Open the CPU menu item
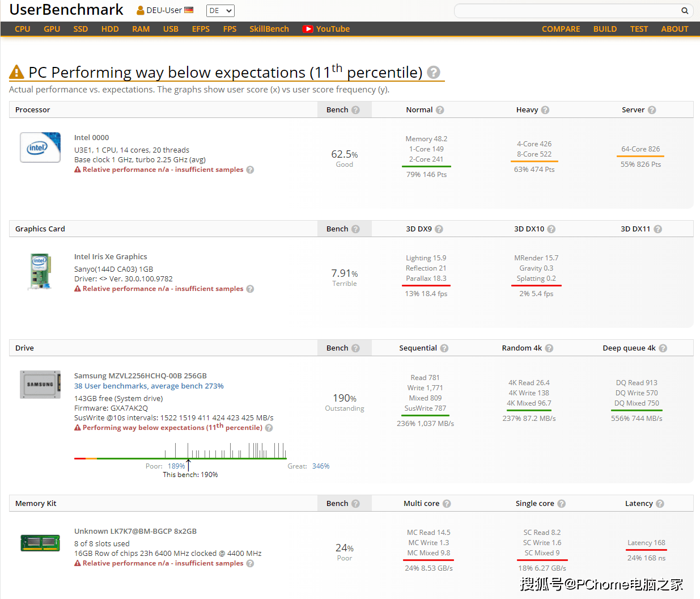This screenshot has height=599, width=700. [x=23, y=29]
